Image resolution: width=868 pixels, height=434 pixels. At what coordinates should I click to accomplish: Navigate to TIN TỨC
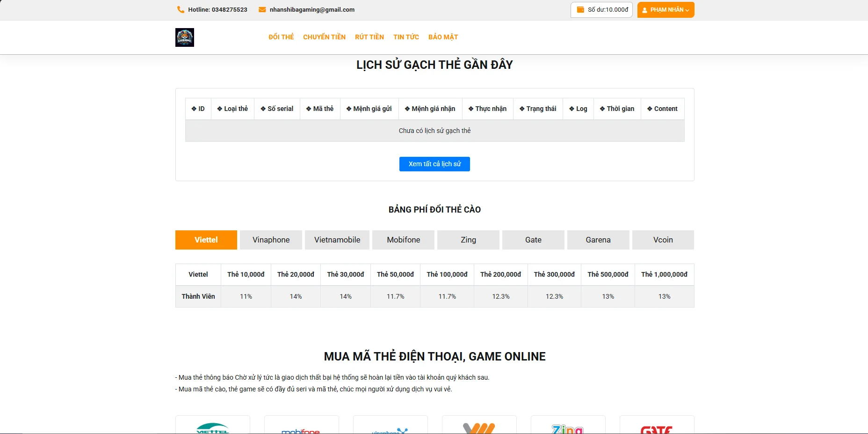click(406, 37)
